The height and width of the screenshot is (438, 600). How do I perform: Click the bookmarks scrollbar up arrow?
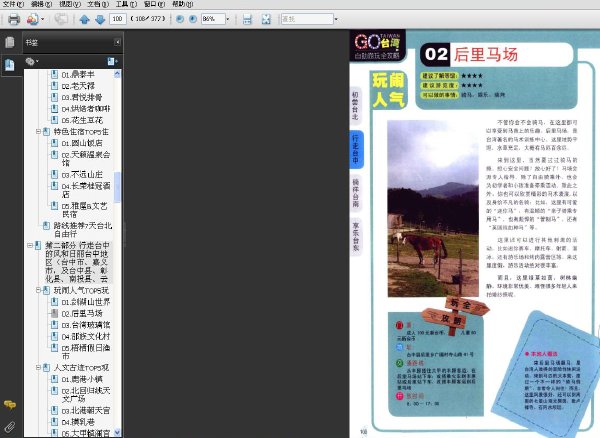coord(117,74)
